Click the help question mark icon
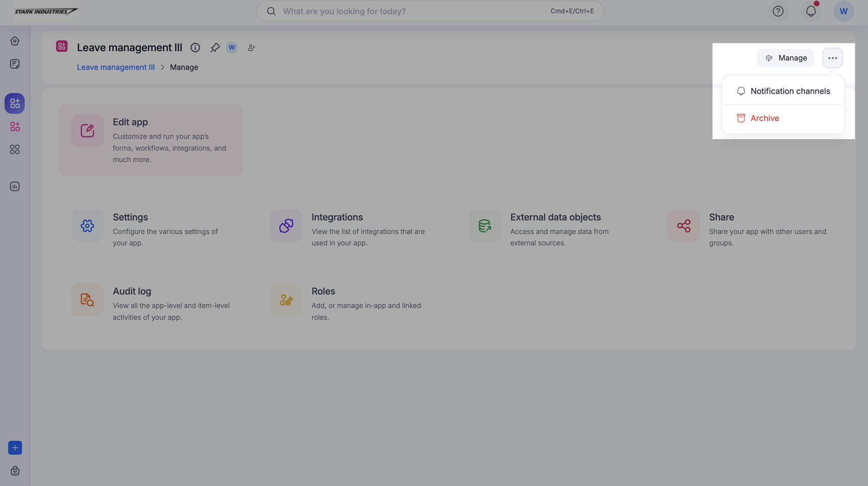The height and width of the screenshot is (486, 868). (x=778, y=11)
